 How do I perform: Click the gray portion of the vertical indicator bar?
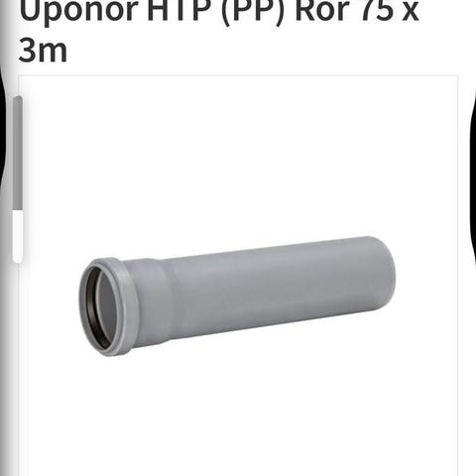coord(18,153)
